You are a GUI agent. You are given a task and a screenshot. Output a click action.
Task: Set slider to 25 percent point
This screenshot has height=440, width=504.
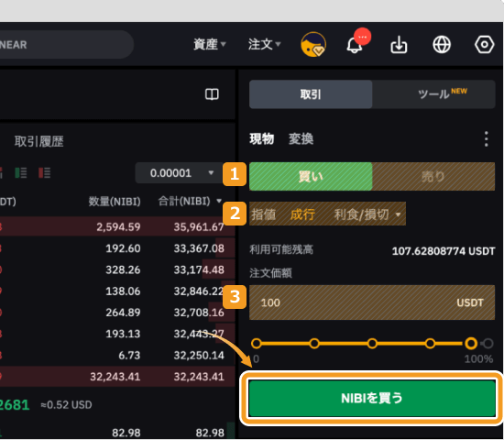pyautogui.click(x=314, y=344)
